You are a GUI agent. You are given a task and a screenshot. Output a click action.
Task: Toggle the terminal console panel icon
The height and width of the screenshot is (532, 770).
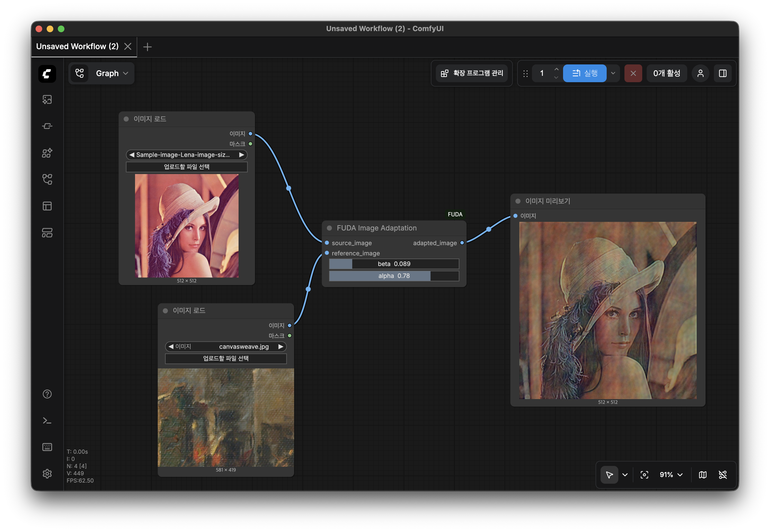point(47,421)
